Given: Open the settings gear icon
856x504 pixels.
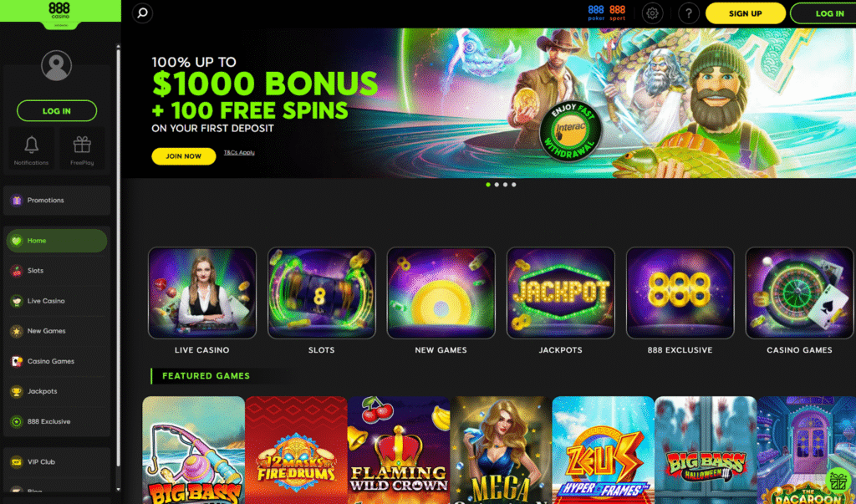Looking at the screenshot, I should [x=652, y=13].
